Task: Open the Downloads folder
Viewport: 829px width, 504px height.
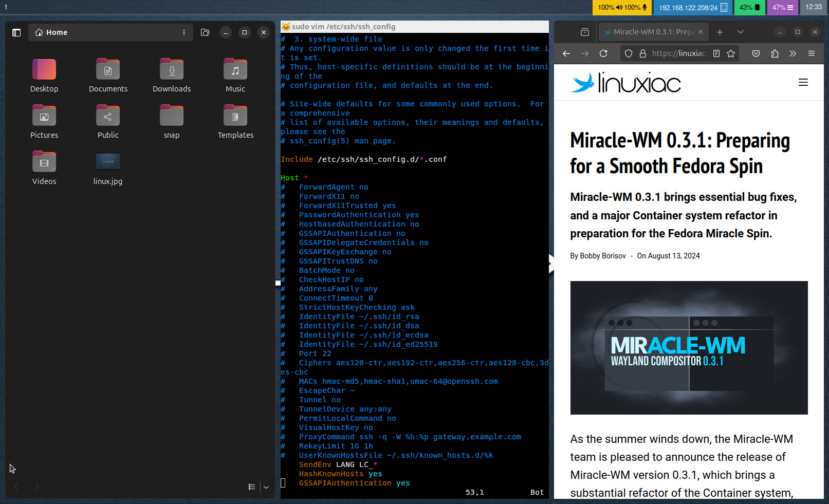Action: click(x=172, y=76)
